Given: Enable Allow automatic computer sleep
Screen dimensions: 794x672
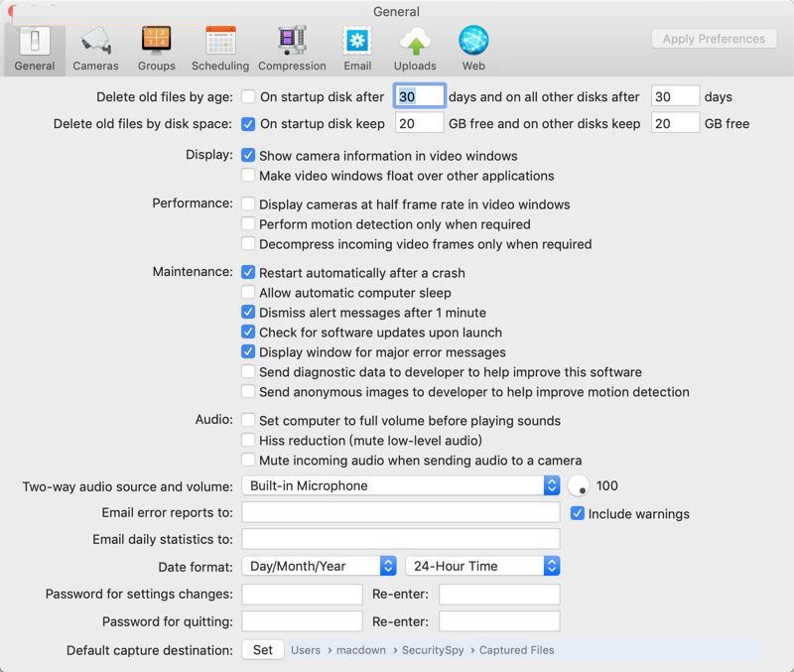Looking at the screenshot, I should pyautogui.click(x=248, y=292).
